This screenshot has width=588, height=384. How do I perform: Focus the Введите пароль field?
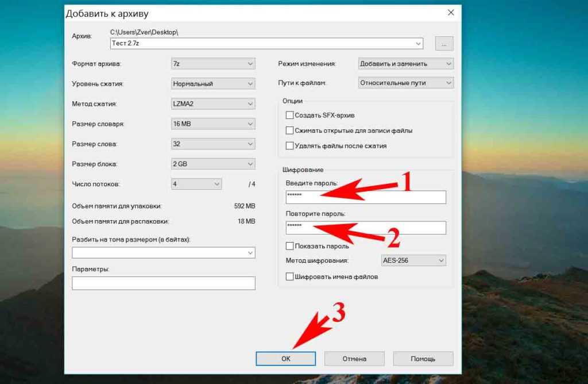[366, 197]
